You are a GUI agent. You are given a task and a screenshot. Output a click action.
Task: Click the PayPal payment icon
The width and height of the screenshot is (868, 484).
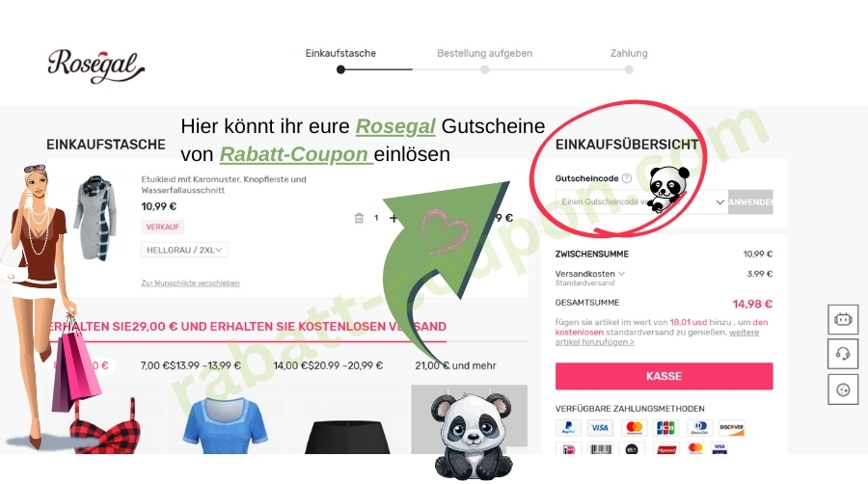pyautogui.click(x=568, y=427)
